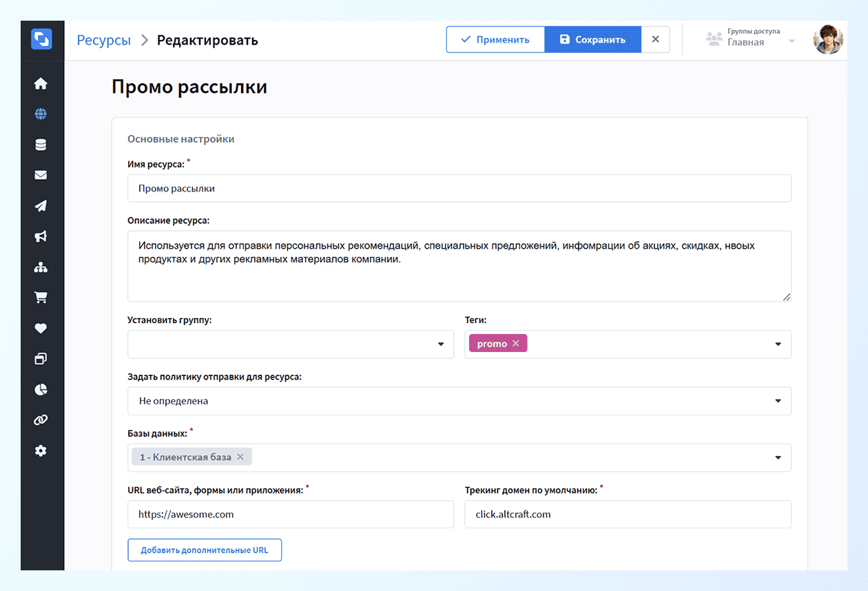This screenshot has width=868, height=591.
Task: Click the Ресурсы breadcrumb link
Action: coord(103,40)
